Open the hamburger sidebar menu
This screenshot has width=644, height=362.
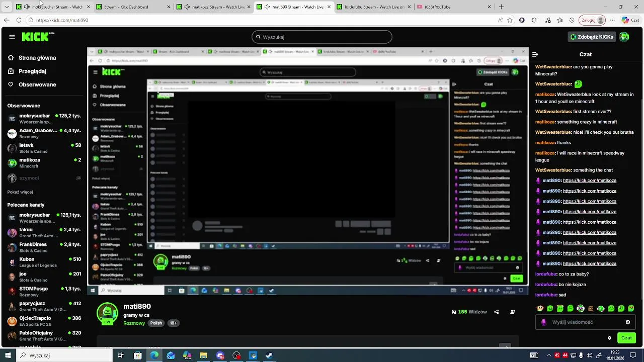(x=12, y=37)
